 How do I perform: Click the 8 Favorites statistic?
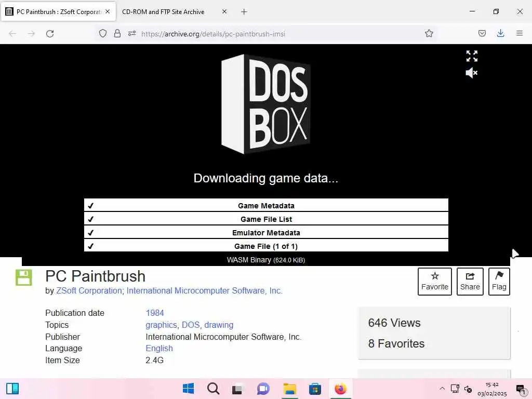tap(396, 344)
